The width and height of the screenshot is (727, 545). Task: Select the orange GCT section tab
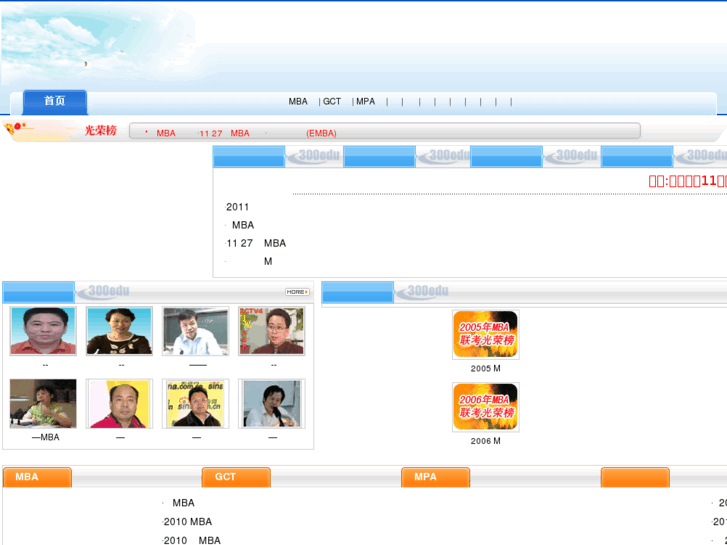[236, 477]
